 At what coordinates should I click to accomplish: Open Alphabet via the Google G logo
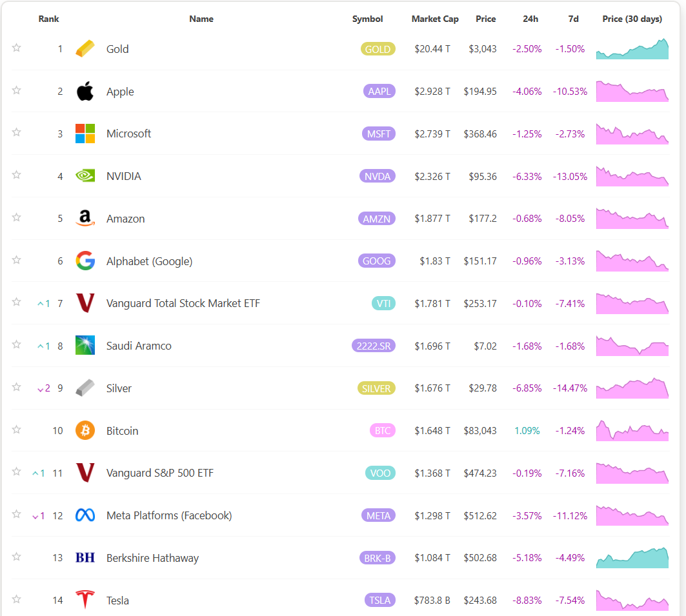tap(85, 261)
